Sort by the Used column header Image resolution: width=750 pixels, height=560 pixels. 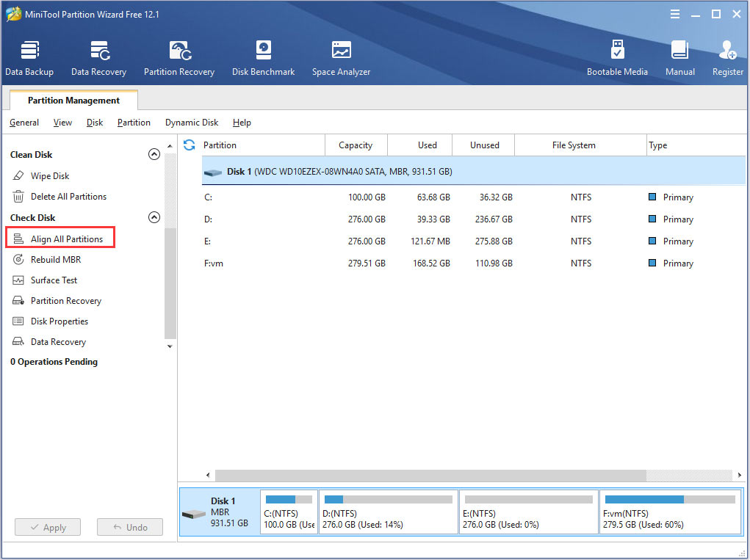(420, 145)
